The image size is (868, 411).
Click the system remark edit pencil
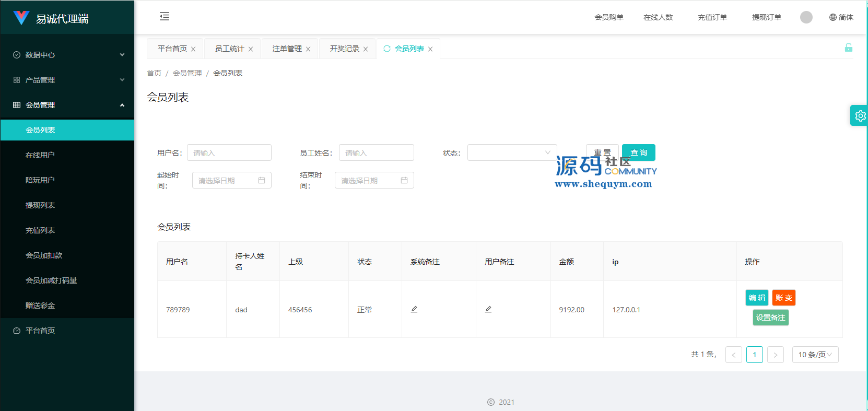pyautogui.click(x=414, y=310)
